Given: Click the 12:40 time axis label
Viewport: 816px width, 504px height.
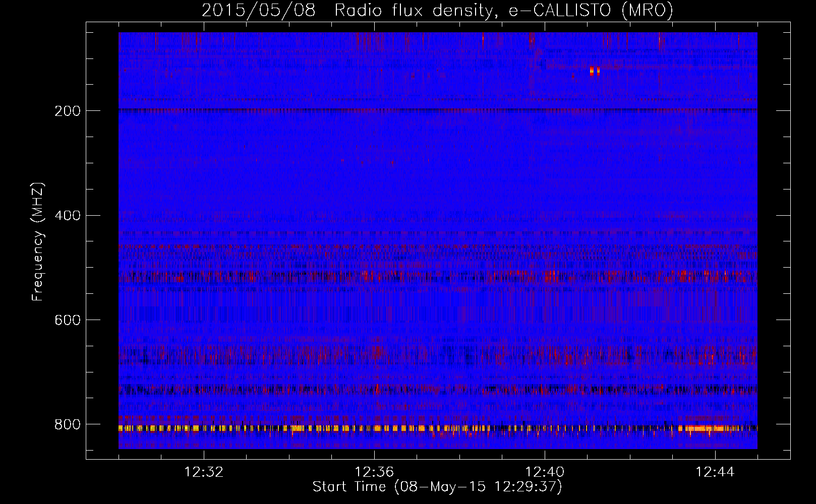Looking at the screenshot, I should point(545,472).
